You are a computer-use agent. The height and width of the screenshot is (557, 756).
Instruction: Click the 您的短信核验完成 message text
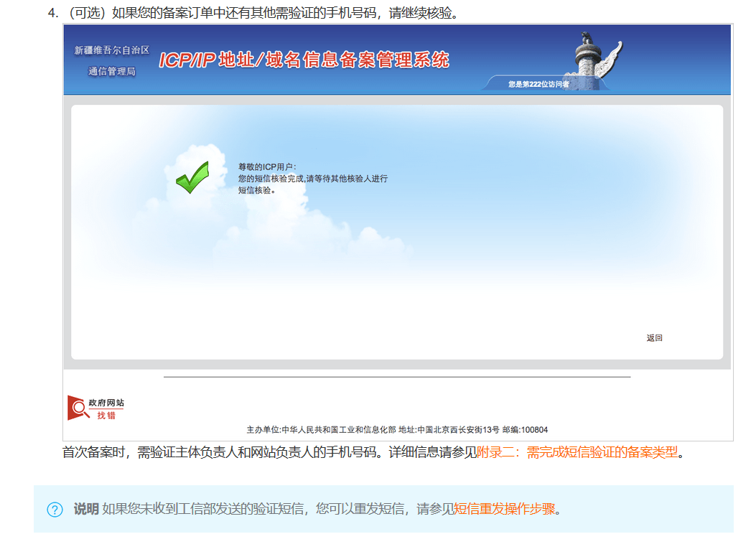(x=313, y=184)
